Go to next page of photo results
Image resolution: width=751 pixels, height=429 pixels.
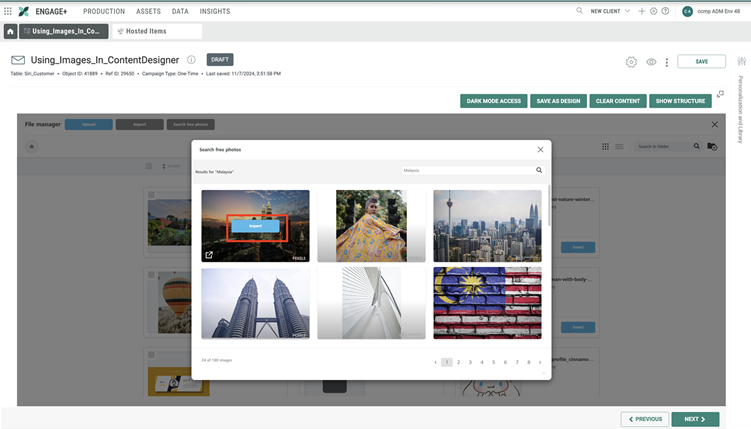[540, 362]
